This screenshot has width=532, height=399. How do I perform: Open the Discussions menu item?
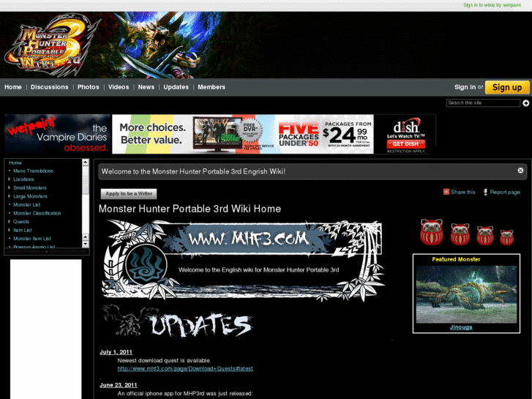pyautogui.click(x=50, y=87)
